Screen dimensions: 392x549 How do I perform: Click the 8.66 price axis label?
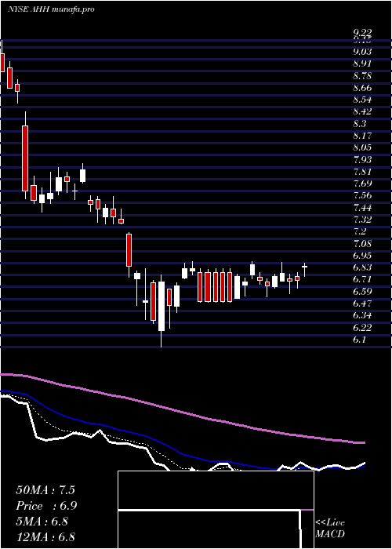click(x=362, y=88)
